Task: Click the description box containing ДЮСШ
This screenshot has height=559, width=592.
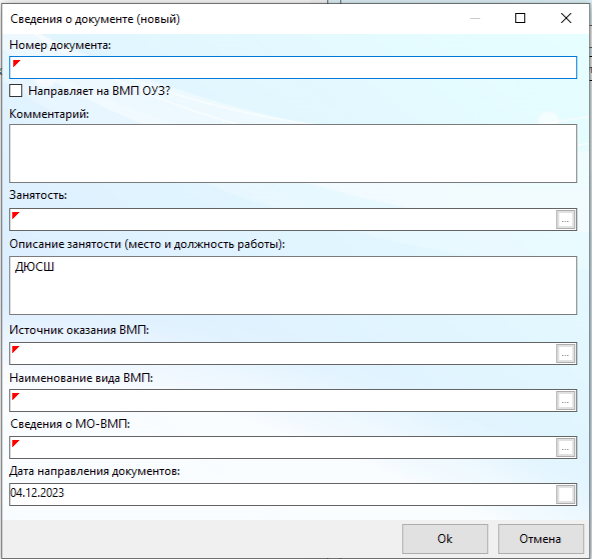Action: point(293,285)
